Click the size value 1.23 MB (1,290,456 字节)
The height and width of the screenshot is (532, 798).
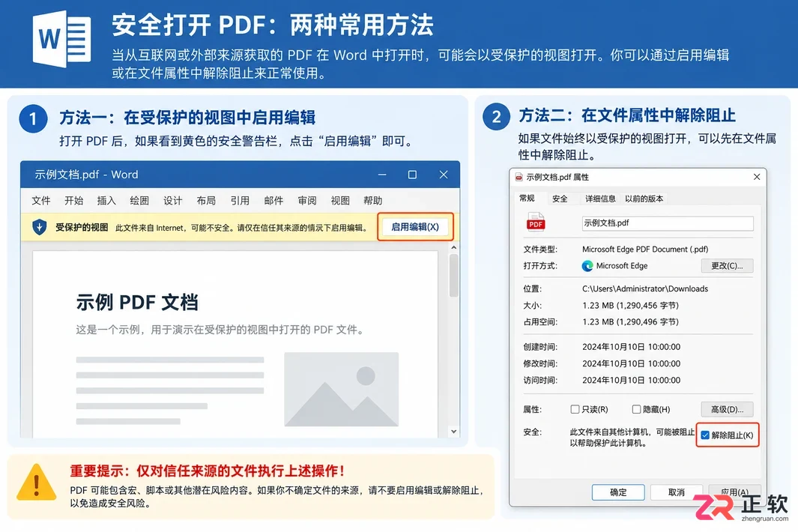pos(630,306)
